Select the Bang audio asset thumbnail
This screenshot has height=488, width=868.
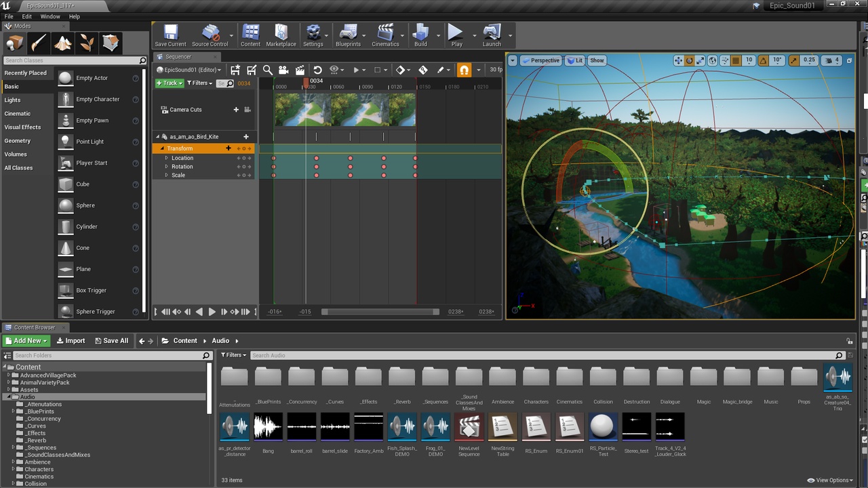[x=268, y=427]
